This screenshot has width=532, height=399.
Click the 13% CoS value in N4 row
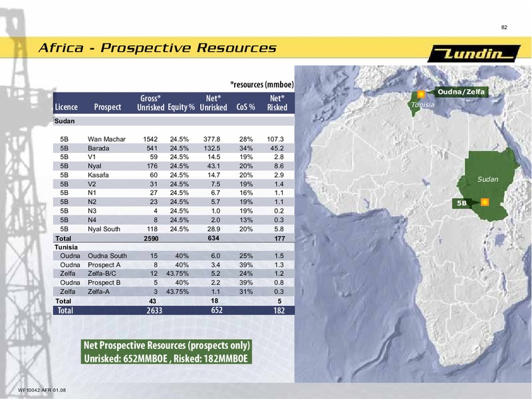(x=246, y=220)
